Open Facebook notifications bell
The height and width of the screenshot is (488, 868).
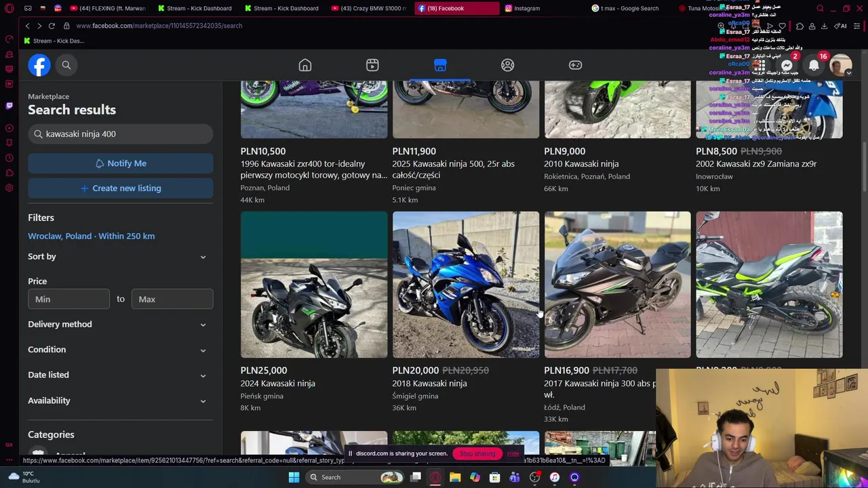pyautogui.click(x=814, y=66)
